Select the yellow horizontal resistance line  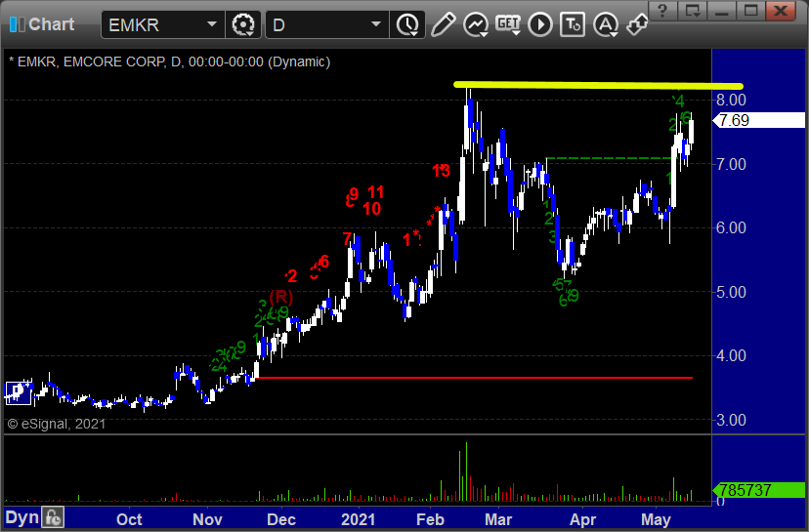pos(598,86)
